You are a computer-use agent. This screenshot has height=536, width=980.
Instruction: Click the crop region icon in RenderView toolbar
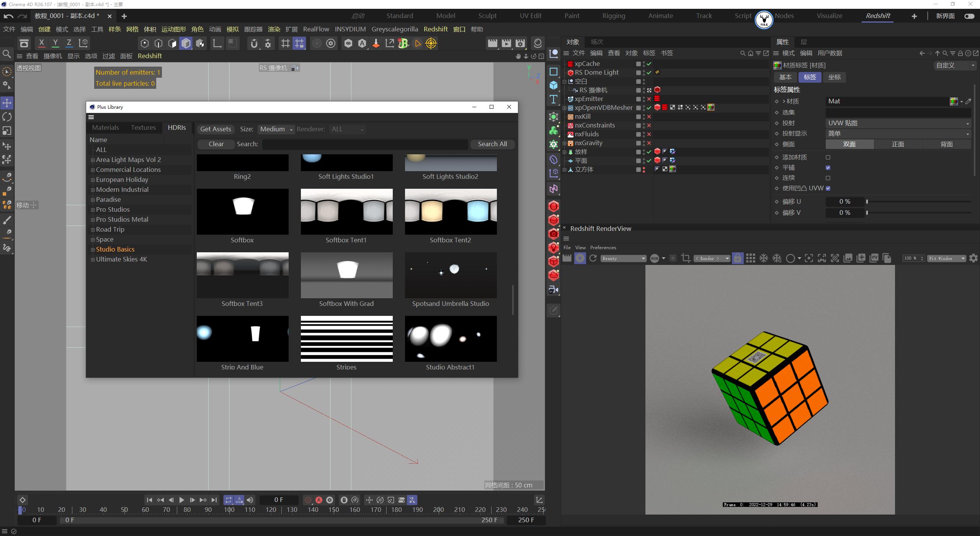pyautogui.click(x=686, y=258)
